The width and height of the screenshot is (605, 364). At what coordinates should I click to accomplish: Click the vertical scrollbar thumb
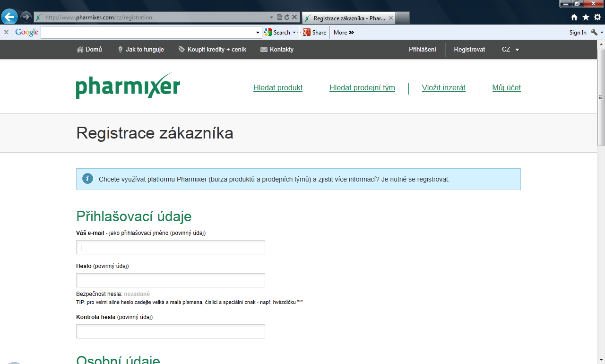pyautogui.click(x=601, y=97)
